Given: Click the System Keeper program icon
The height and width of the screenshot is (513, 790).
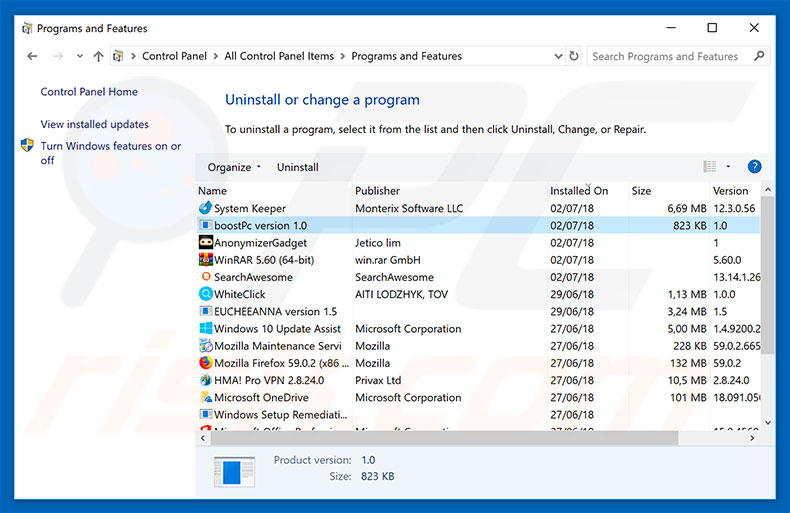Looking at the screenshot, I should [206, 208].
